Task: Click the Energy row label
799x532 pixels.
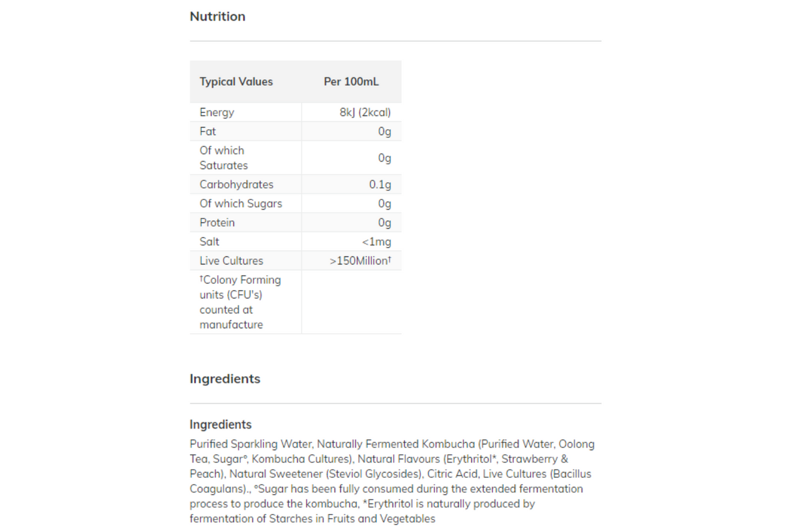Action: (217, 112)
